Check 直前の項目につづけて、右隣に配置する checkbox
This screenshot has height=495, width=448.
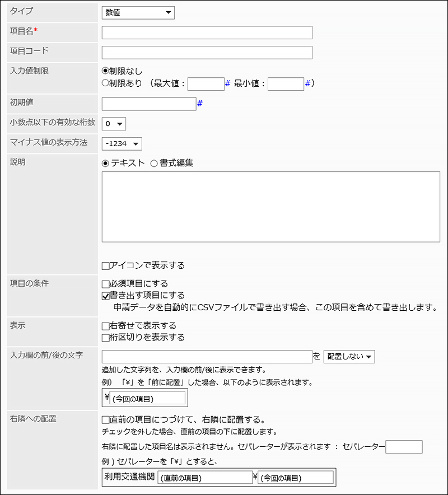tap(105, 420)
